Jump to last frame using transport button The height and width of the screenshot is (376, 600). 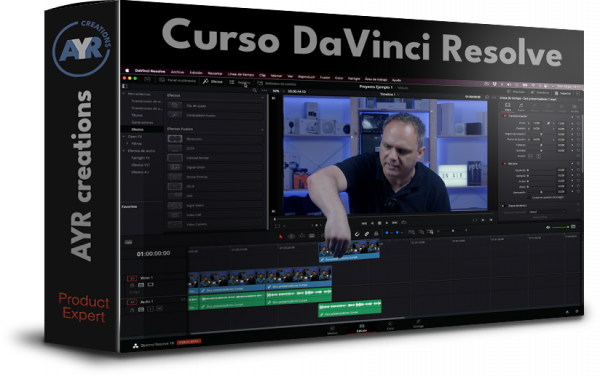click(395, 223)
